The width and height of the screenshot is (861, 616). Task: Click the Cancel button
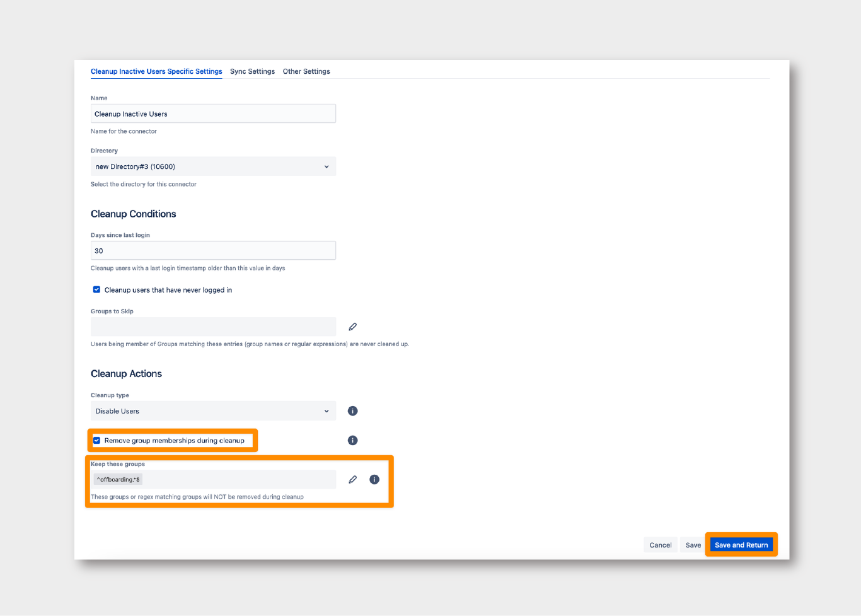pos(661,545)
